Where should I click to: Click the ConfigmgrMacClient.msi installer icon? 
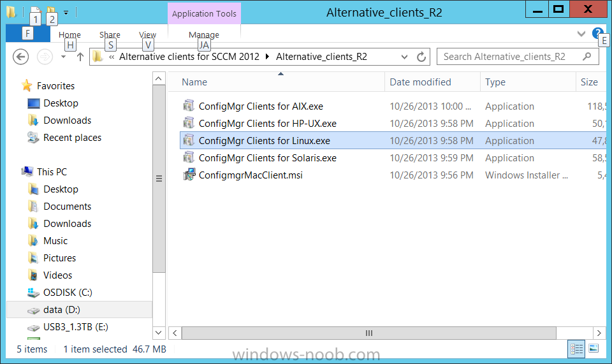[x=189, y=175]
